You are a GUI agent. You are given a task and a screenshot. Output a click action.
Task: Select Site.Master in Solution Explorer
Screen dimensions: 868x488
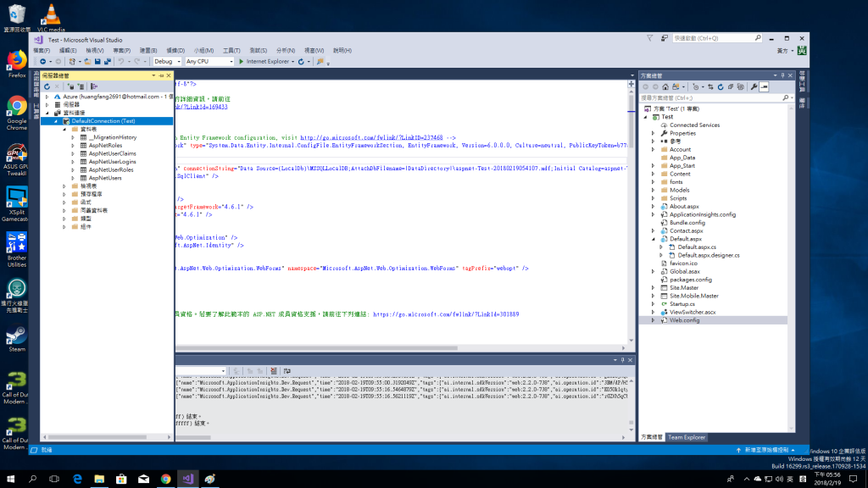click(x=684, y=288)
